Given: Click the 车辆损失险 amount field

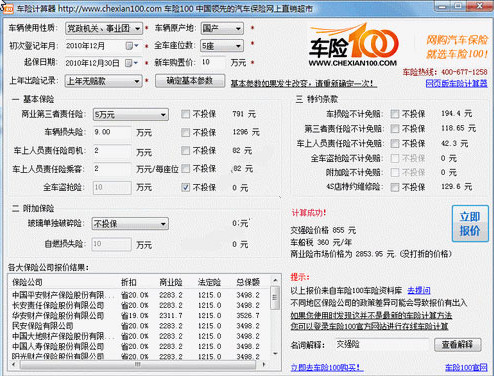Looking at the screenshot, I should (112, 132).
